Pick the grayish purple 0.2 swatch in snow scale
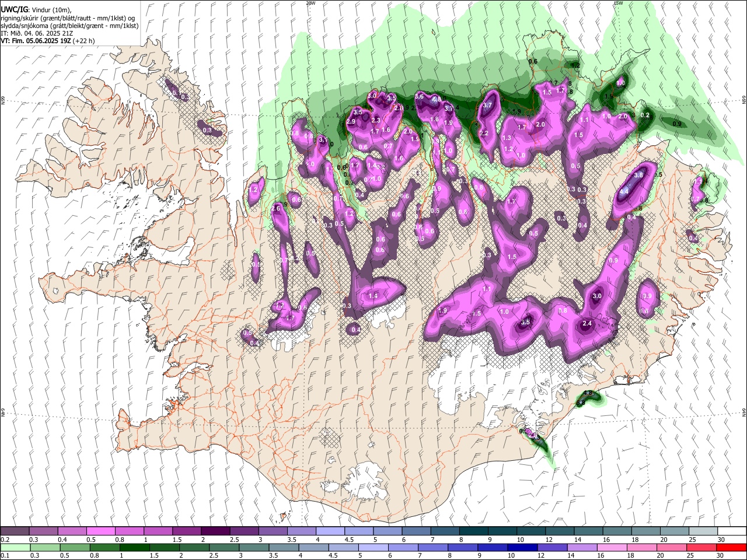The width and height of the screenshot is (747, 560). click(x=15, y=531)
